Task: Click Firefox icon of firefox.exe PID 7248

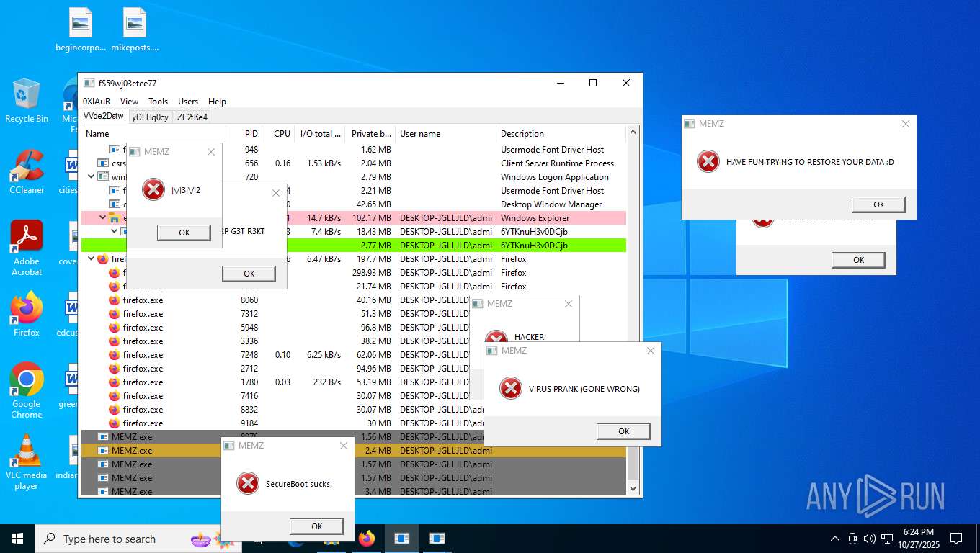Action: click(x=114, y=355)
